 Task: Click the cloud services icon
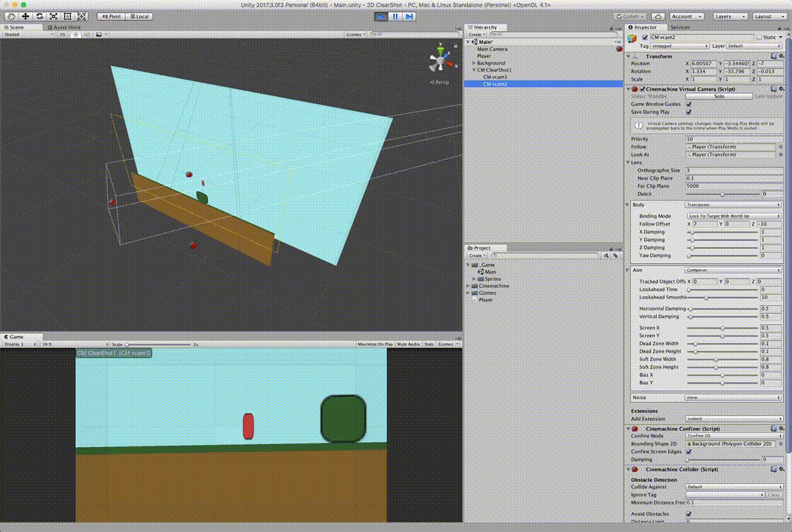[658, 16]
